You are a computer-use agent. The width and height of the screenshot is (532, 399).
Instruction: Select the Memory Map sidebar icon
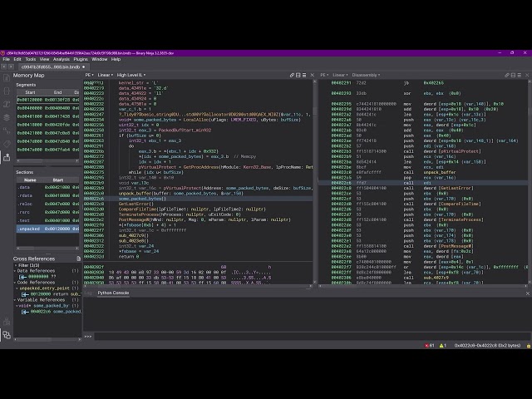click(x=7, y=157)
